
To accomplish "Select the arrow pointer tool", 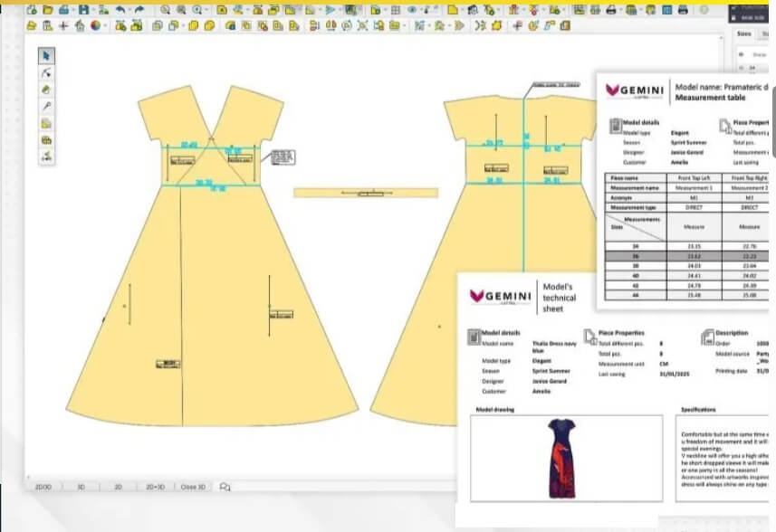I will [46, 56].
